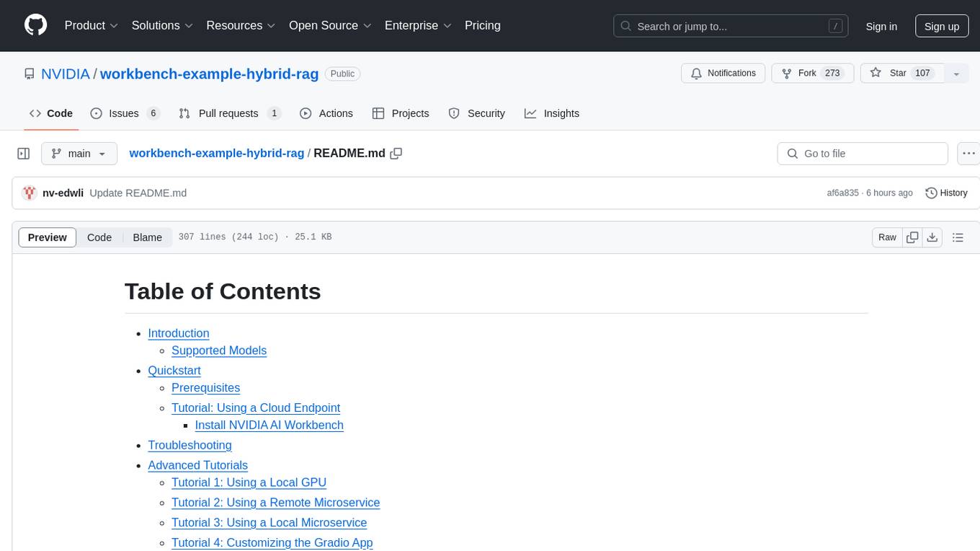Open the Raw file view
The width and height of the screenshot is (980, 551).
pyautogui.click(x=887, y=237)
